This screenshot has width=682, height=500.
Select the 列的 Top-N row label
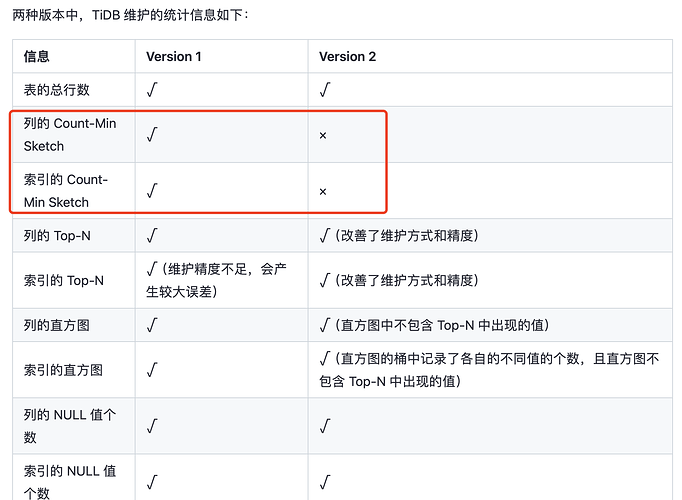tap(56, 236)
